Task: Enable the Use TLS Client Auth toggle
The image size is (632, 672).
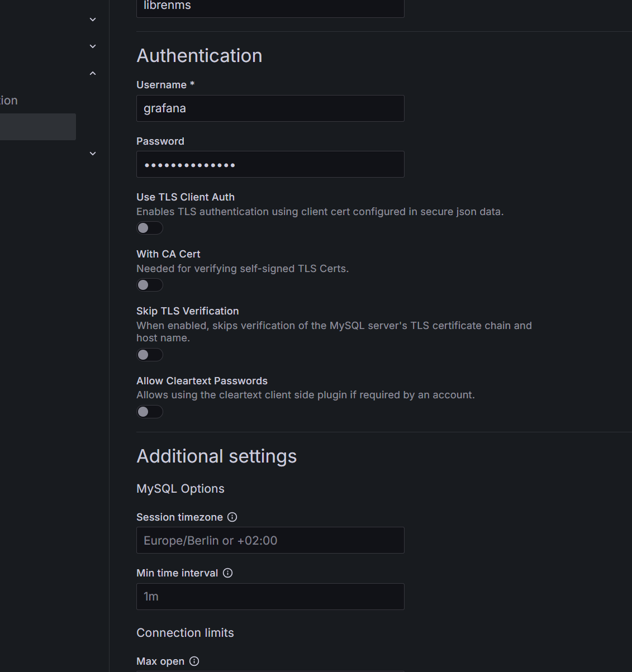Action: point(150,228)
